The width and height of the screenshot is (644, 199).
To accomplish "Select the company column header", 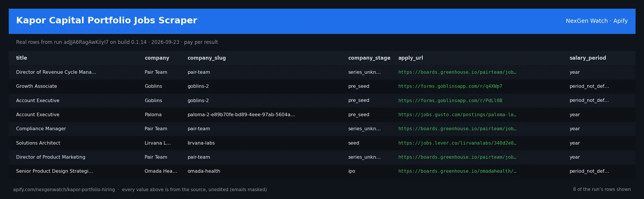I will coord(157,58).
